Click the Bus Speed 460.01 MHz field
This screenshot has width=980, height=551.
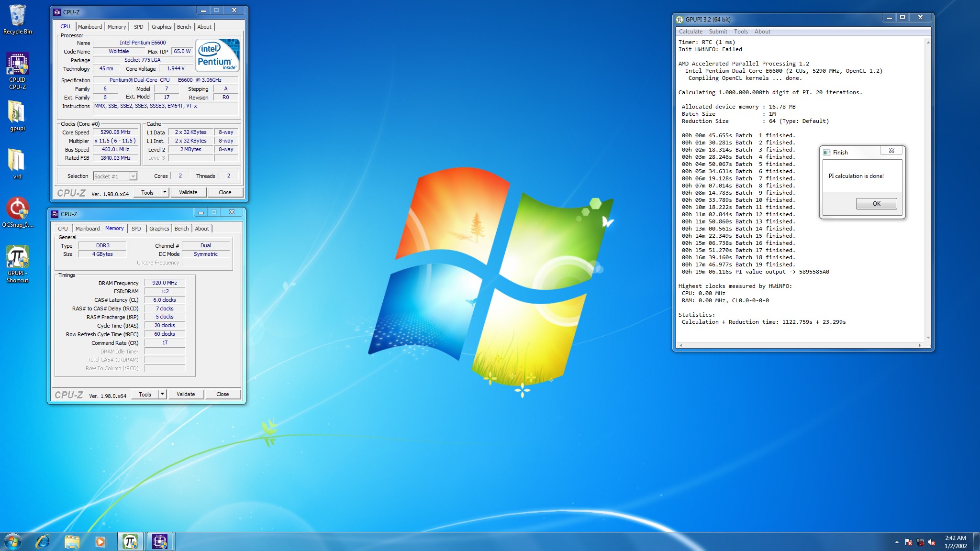(x=115, y=149)
